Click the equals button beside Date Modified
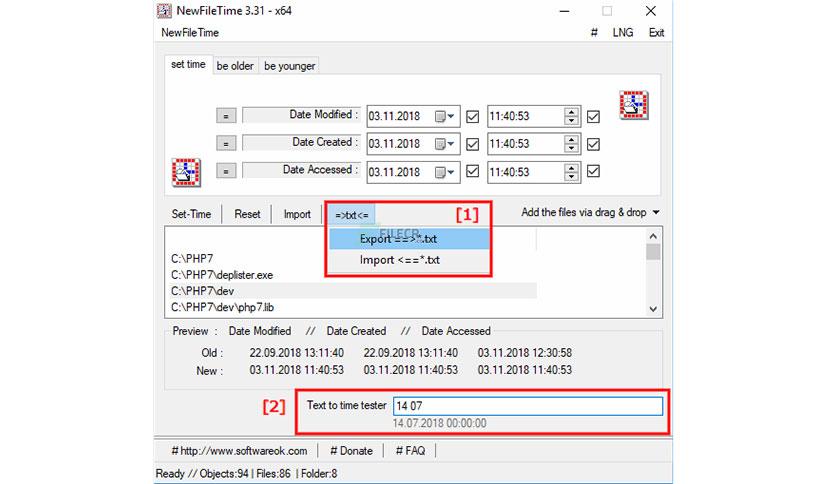This screenshot has height=484, width=836. [x=226, y=116]
